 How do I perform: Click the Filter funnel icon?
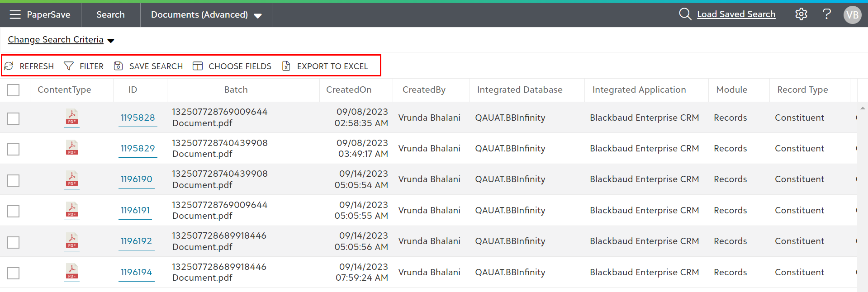[x=69, y=66]
